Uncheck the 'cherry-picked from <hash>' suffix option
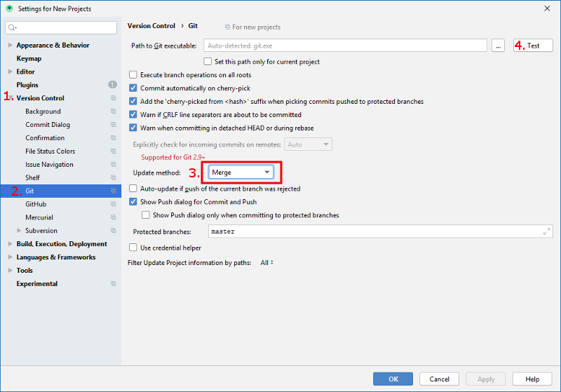 [x=133, y=101]
